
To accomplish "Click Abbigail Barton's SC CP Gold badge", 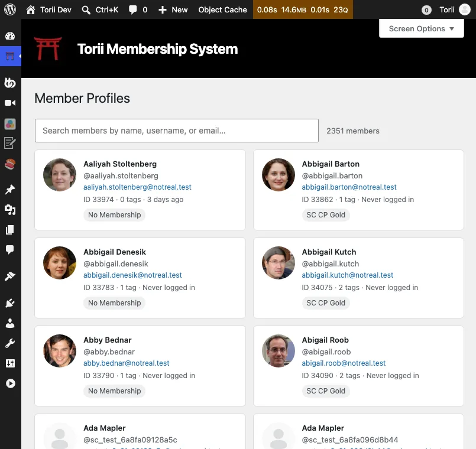I will (326, 215).
